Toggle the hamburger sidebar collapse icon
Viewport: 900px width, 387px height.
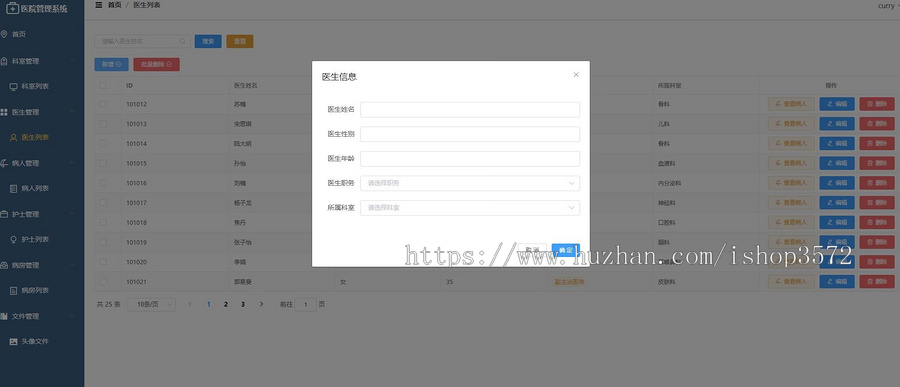click(99, 5)
